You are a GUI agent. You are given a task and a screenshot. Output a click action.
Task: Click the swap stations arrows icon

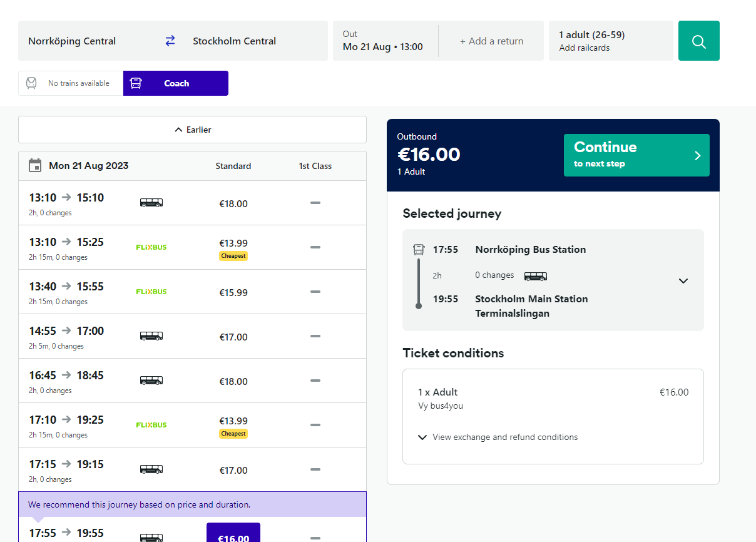pyautogui.click(x=170, y=41)
